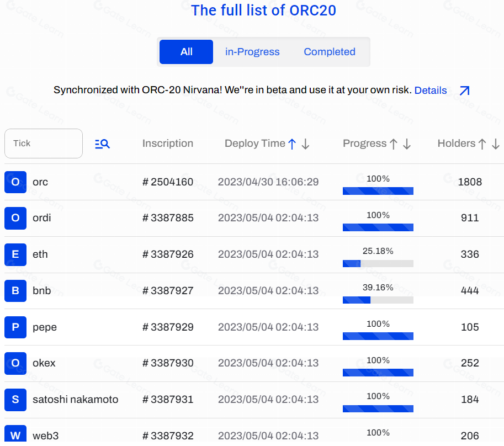Sort Holders ascending with up arrow
This screenshot has height=446, width=504.
tap(482, 144)
